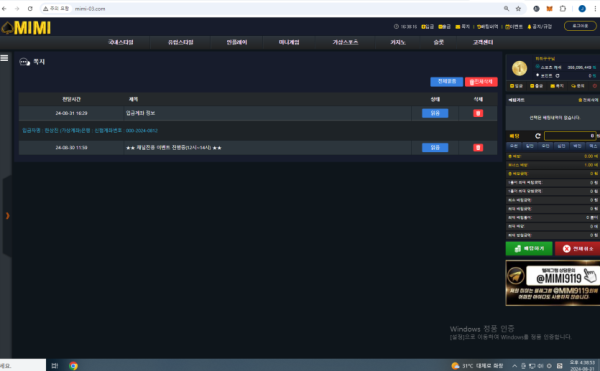Open the hamburger menu in the left sidebar

coord(4,58)
